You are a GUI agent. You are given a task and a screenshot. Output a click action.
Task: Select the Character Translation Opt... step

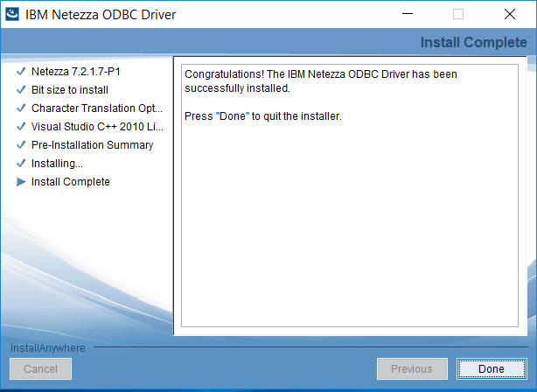[x=96, y=108]
